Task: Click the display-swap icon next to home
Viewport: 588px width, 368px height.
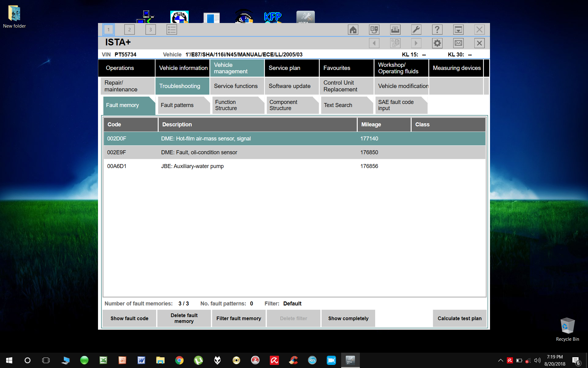Action: click(x=374, y=30)
